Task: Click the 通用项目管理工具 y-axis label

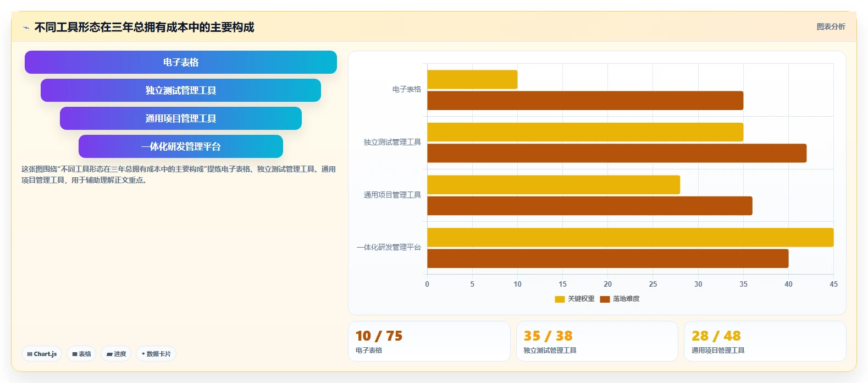Action: click(392, 195)
